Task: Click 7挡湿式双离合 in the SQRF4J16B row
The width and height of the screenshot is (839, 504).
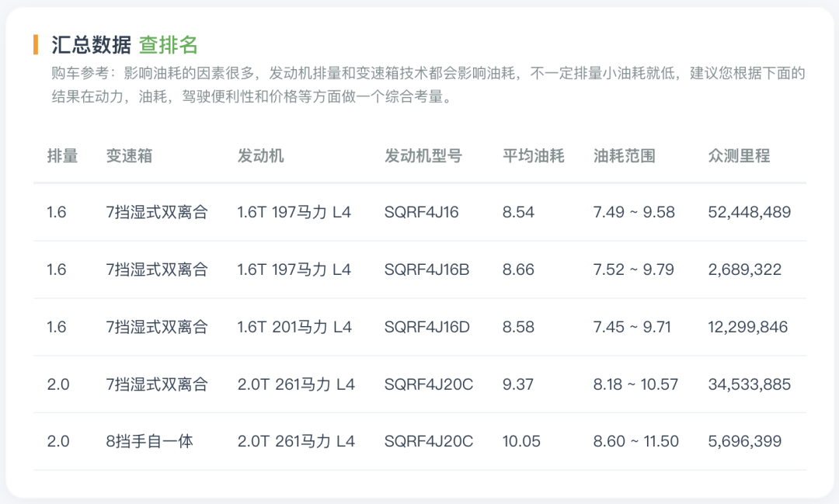Action: pyautogui.click(x=157, y=269)
